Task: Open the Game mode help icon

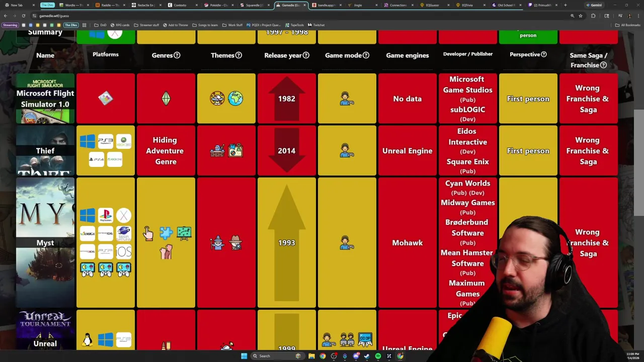Action: pos(366,55)
